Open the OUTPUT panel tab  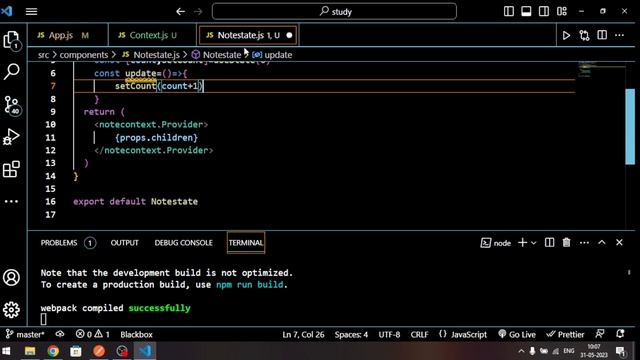point(124,243)
